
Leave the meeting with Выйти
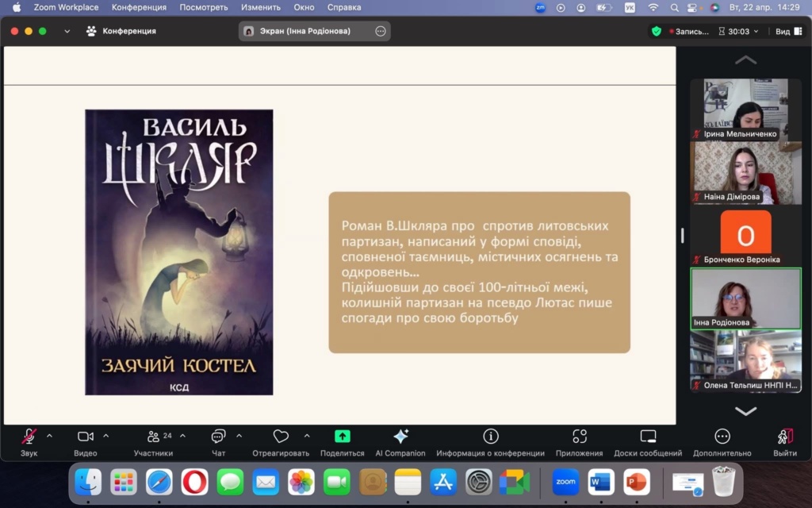click(785, 441)
